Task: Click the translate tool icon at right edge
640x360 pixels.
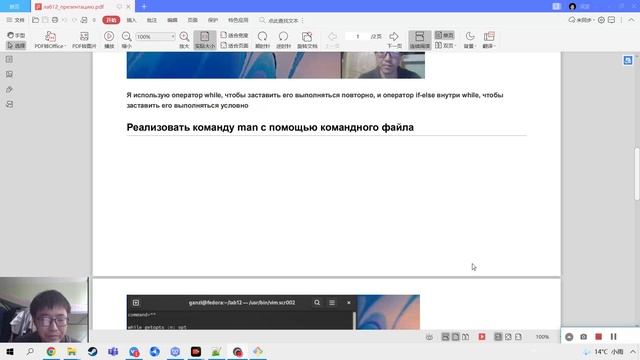Action: pyautogui.click(x=628, y=60)
